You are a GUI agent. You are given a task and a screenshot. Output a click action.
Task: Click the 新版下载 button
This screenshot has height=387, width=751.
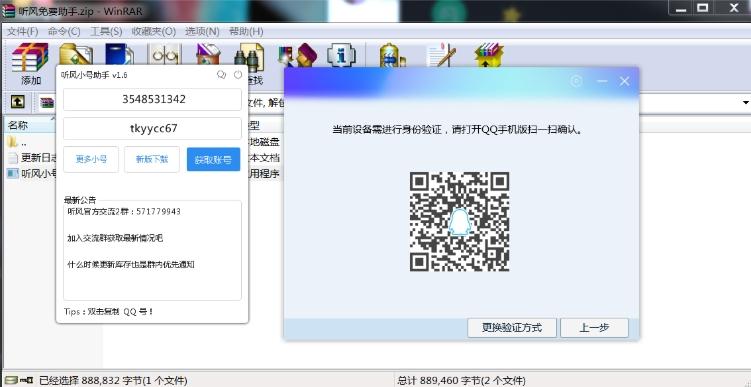[x=152, y=159]
